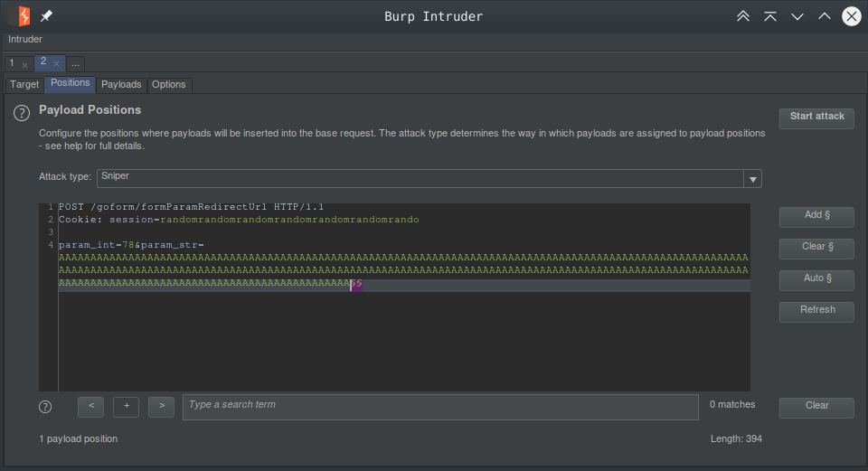The width and height of the screenshot is (868, 471).
Task: Click into the search term field
Action: 440,407
